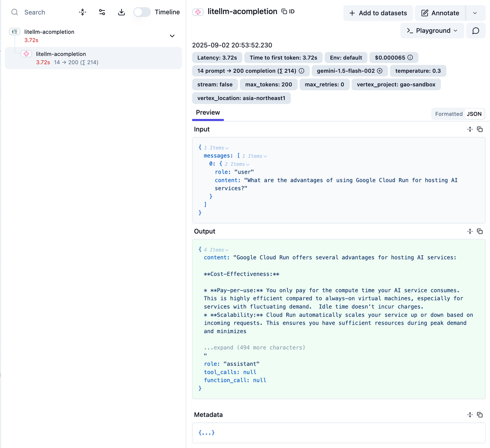
Task: Click the Search input field
Action: 45,12
